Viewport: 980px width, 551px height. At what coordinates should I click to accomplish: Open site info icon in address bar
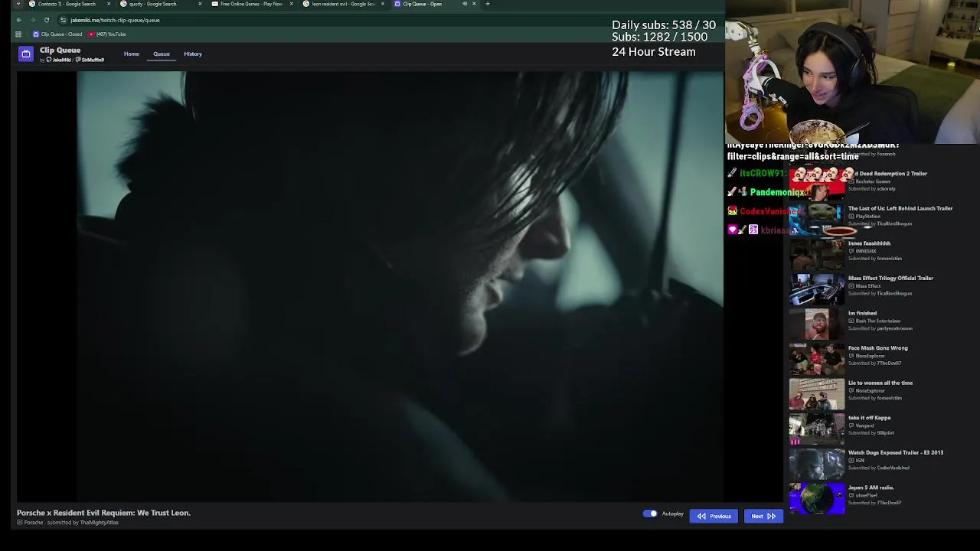pyautogui.click(x=64, y=20)
